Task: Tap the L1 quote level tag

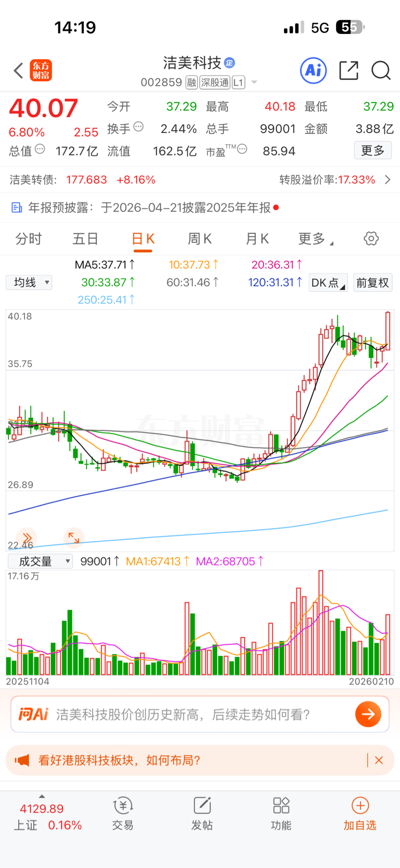Action: click(239, 82)
